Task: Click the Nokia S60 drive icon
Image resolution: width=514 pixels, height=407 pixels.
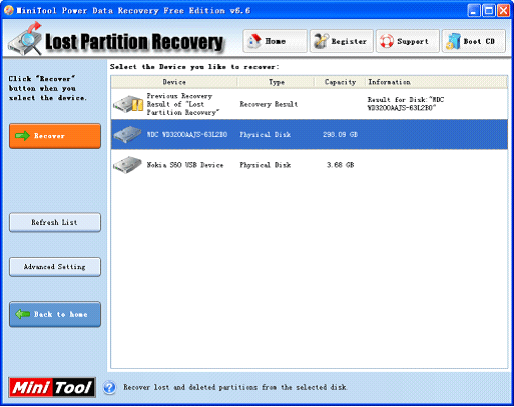Action: tap(127, 165)
